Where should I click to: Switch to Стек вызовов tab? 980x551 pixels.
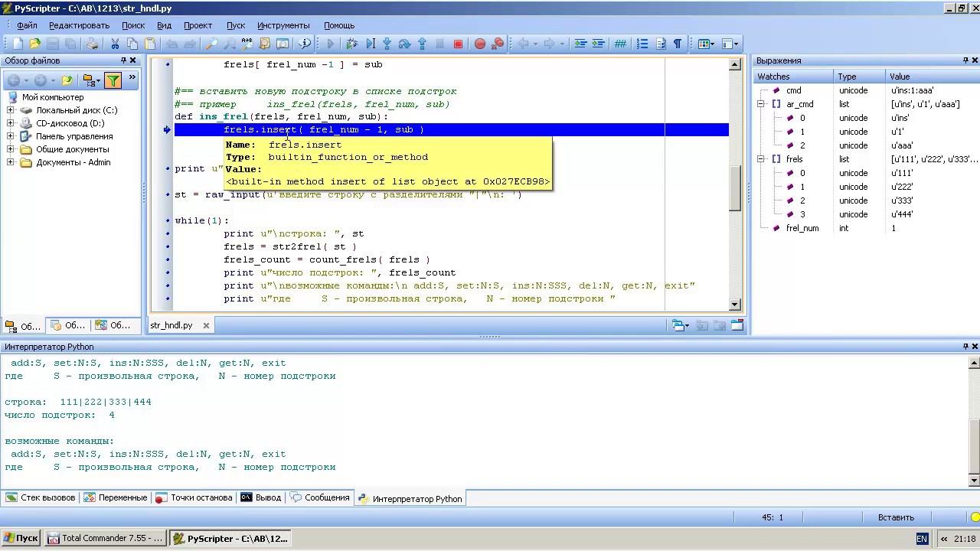tap(41, 497)
